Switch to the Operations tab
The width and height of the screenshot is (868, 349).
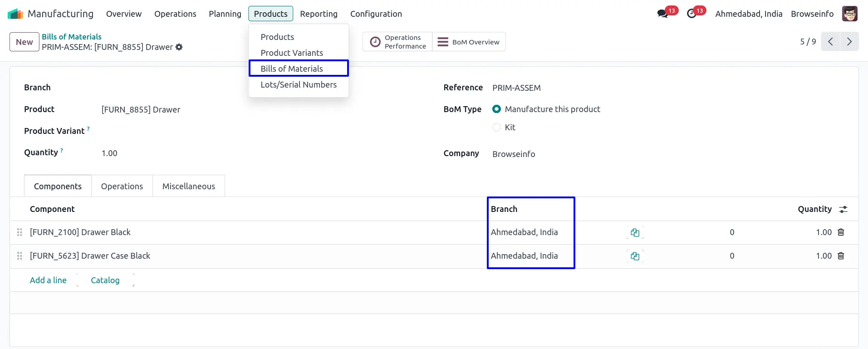click(122, 187)
